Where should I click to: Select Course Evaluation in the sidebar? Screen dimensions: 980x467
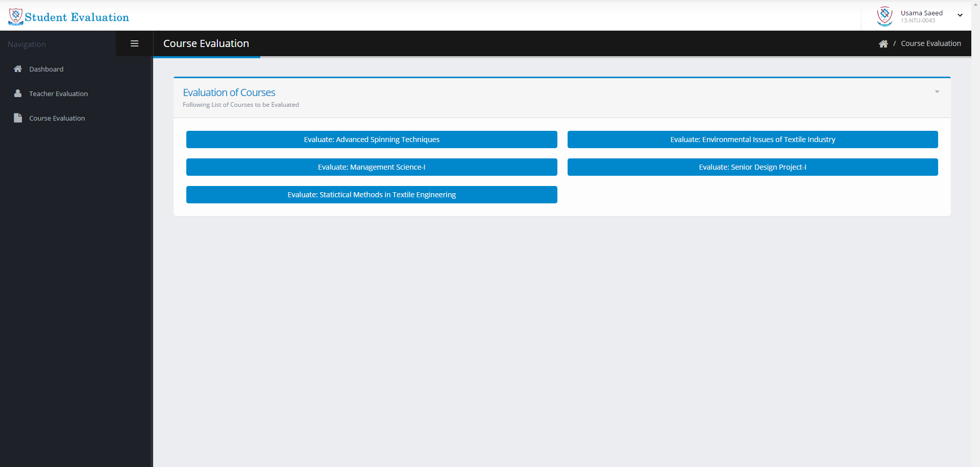pos(57,118)
